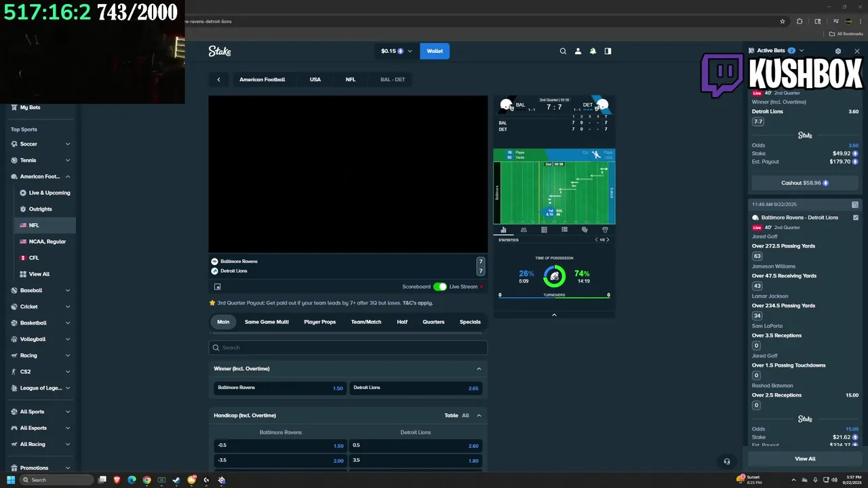Click View All active bets
This screenshot has width=868, height=488.
pos(805,459)
